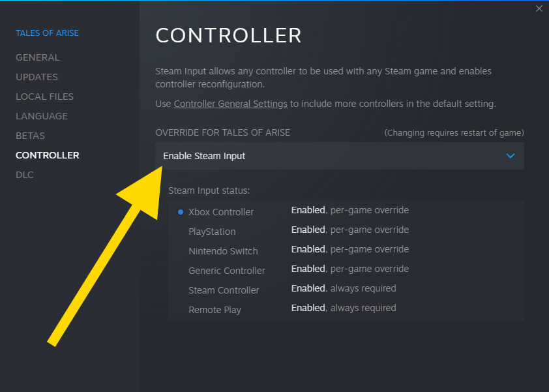Close the Tales of Arise properties window
549x392 pixels.
[539, 8]
